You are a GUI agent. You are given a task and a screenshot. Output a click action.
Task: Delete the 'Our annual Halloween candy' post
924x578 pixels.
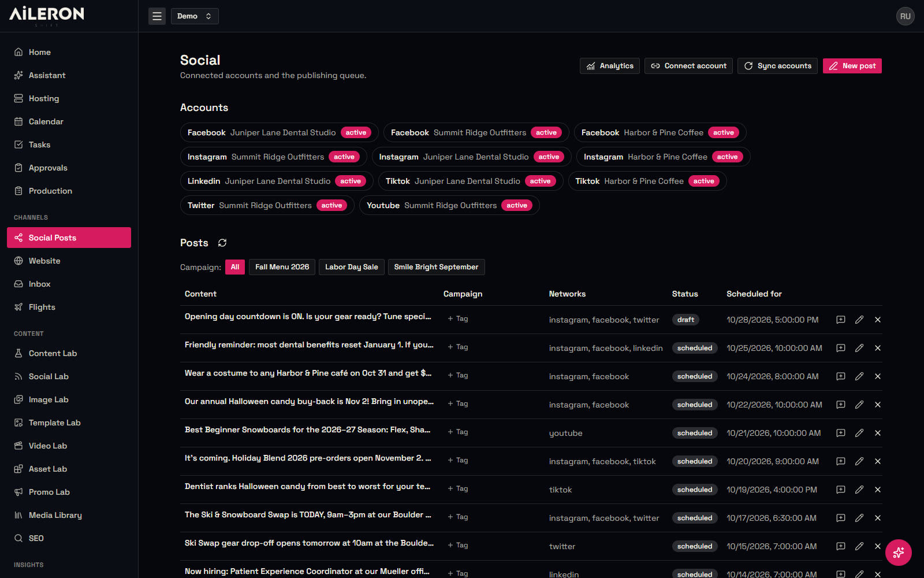(x=878, y=405)
